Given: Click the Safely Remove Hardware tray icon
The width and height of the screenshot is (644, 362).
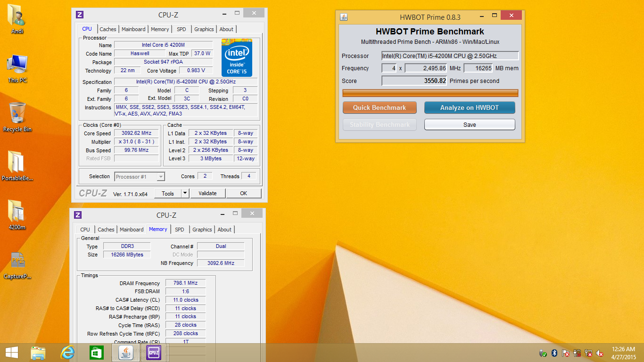Looking at the screenshot, I should click(543, 353).
